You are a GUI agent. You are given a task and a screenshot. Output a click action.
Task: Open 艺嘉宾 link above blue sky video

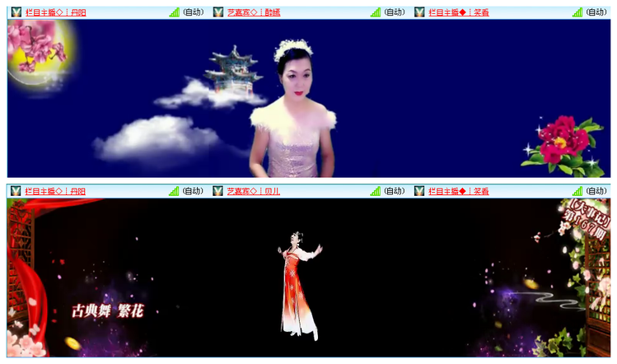[x=254, y=12]
